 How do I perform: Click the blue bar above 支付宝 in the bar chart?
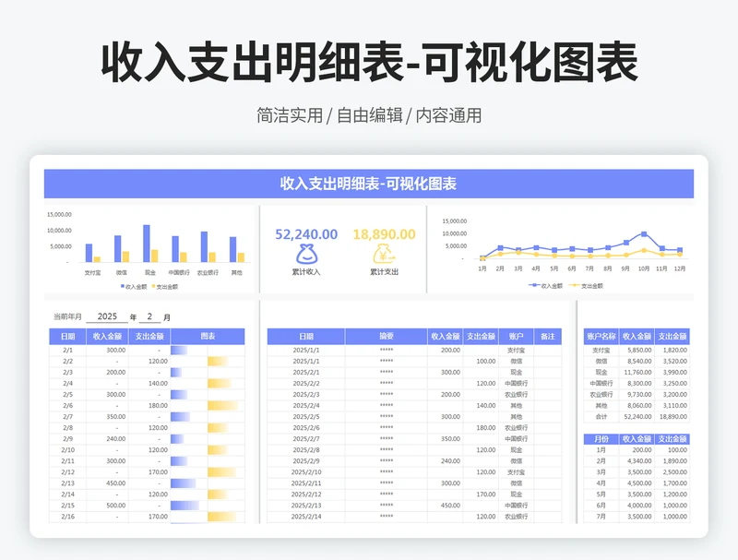click(89, 253)
